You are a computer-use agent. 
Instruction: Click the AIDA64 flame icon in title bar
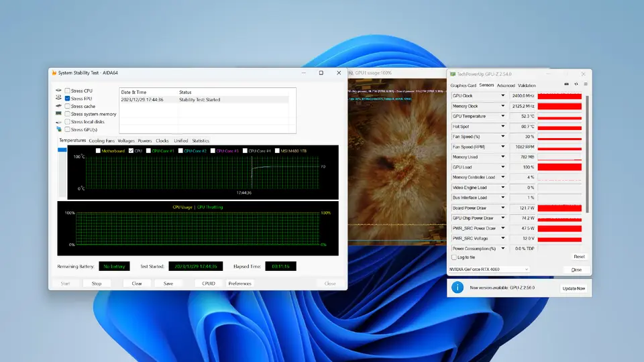click(54, 72)
